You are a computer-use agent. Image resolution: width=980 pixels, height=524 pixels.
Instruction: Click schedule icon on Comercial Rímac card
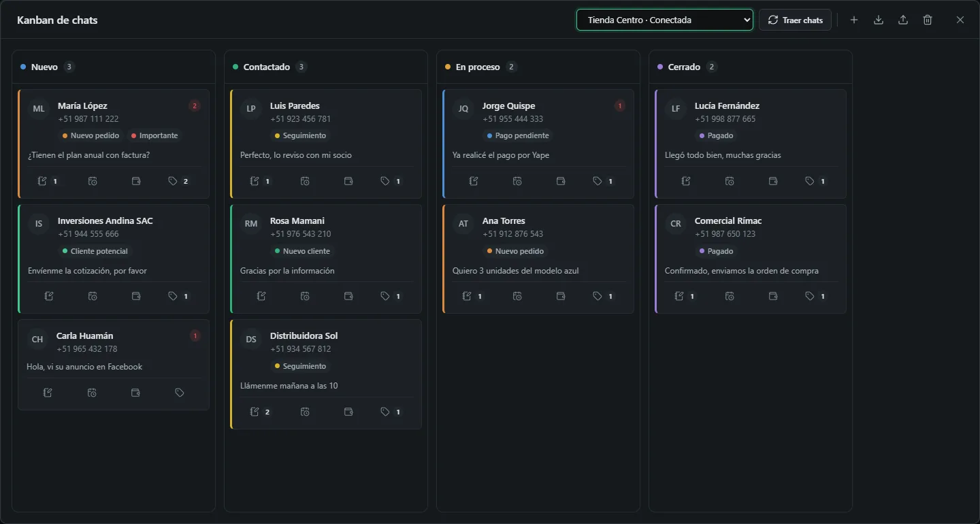[730, 296]
